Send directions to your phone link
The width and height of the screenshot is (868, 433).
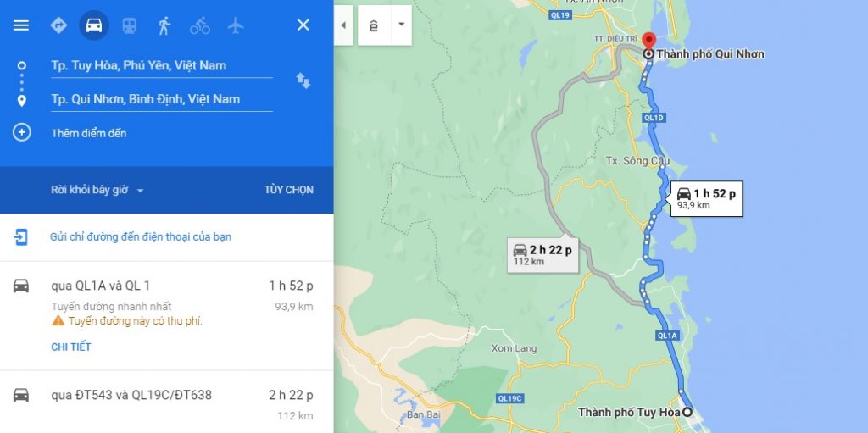[x=141, y=237]
